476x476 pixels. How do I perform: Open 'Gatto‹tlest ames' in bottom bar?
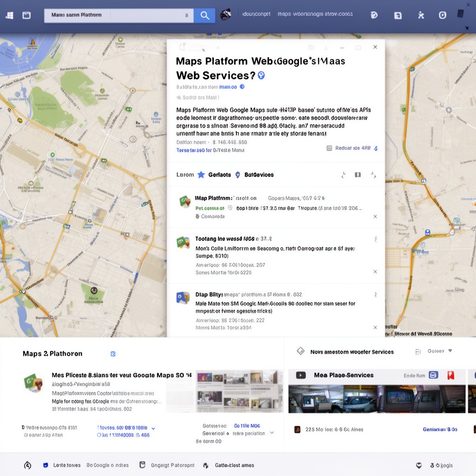point(229,465)
